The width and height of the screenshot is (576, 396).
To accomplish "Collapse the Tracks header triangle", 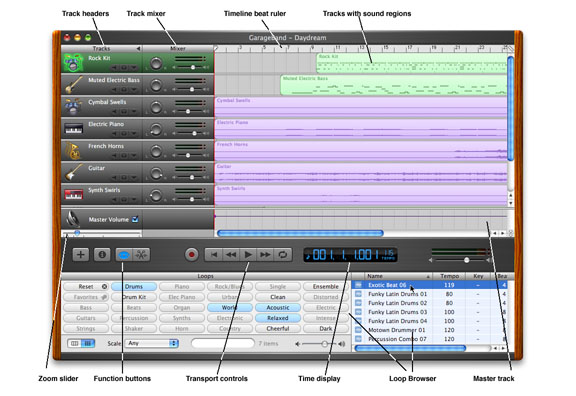I will [x=138, y=48].
